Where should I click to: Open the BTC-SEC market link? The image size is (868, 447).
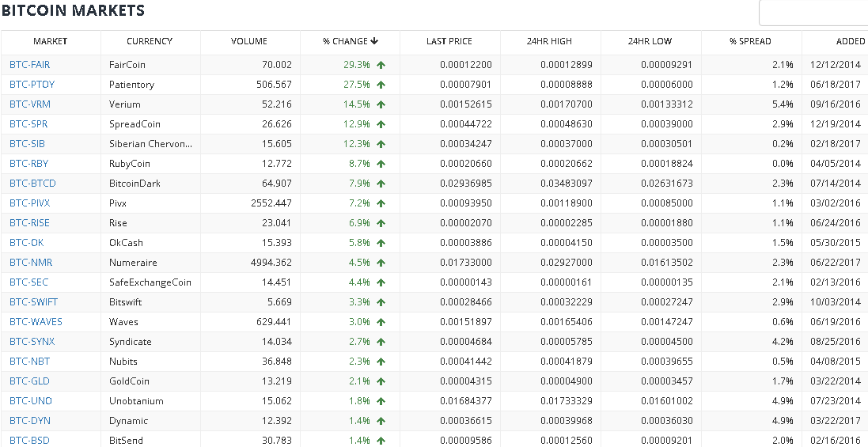tap(28, 282)
